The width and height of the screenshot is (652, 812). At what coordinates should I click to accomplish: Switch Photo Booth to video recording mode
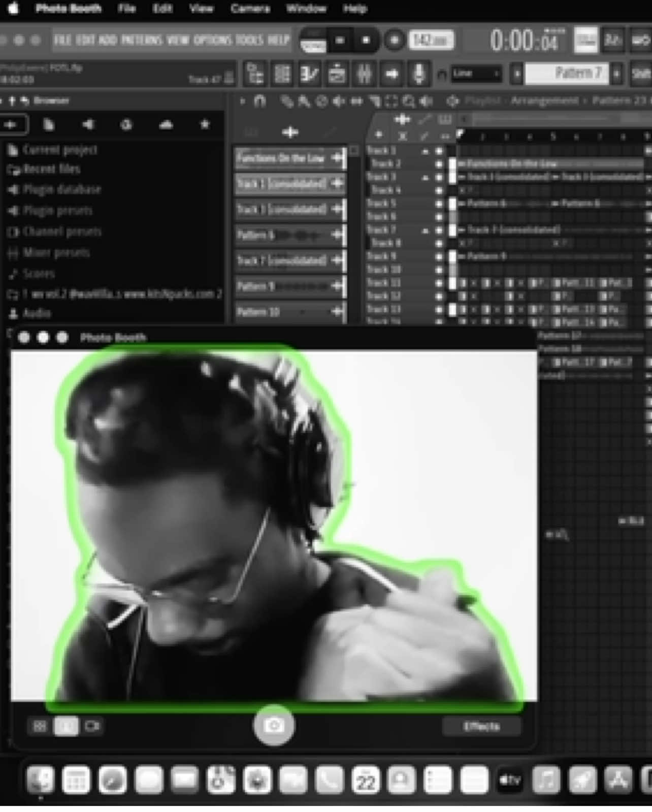(92, 726)
